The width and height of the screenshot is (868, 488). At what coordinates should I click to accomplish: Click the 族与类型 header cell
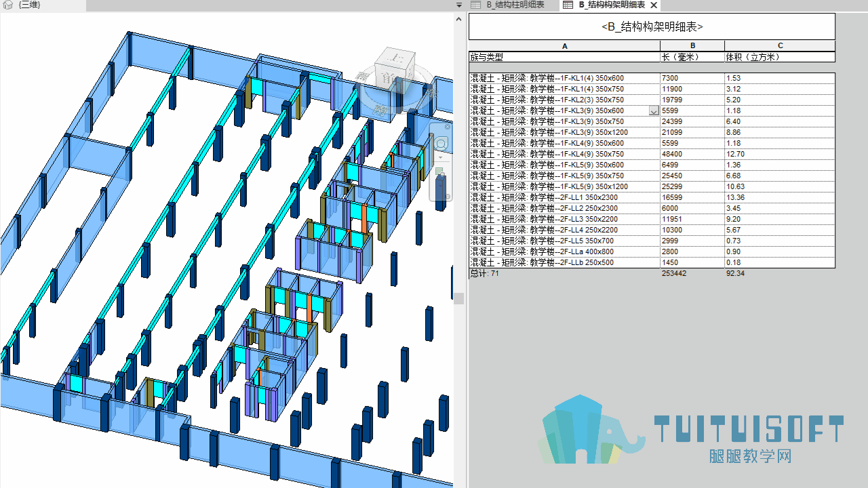(565, 57)
